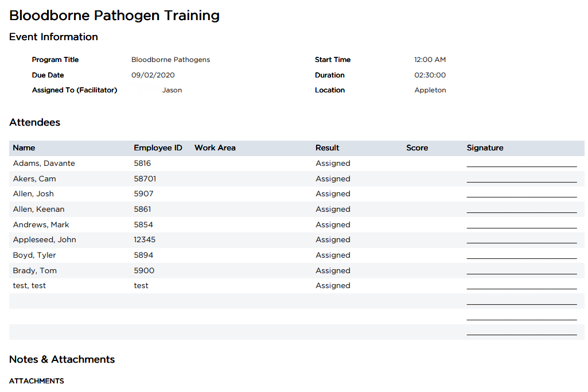Select attendee Brady, Tom

coord(35,271)
